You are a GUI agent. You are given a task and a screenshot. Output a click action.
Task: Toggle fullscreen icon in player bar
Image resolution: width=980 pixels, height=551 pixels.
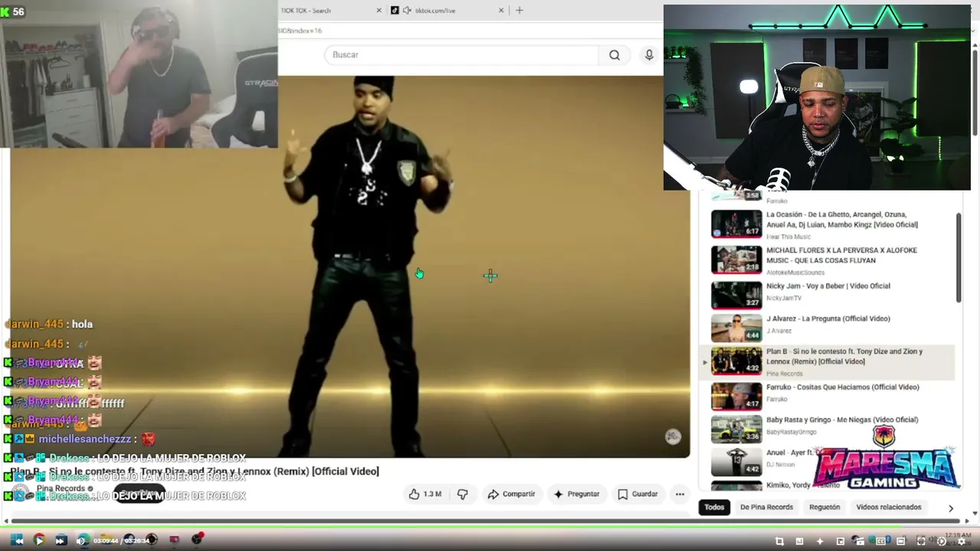pyautogui.click(x=921, y=541)
